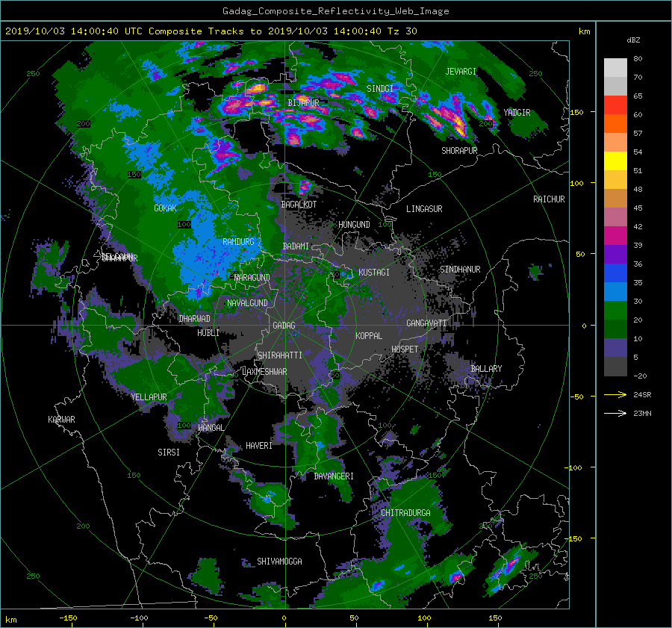Viewport: 672px width, 628px height.
Task: Click the 150 bottom axis tick label
Action: click(495, 618)
